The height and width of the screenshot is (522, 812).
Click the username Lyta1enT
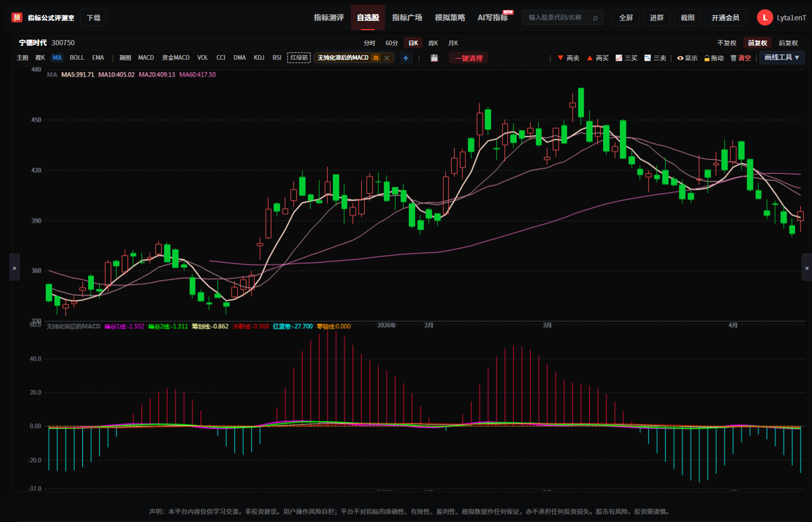[x=791, y=18]
